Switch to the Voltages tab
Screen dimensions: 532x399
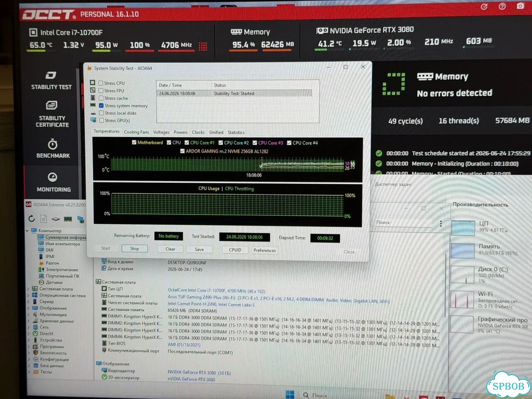161,132
